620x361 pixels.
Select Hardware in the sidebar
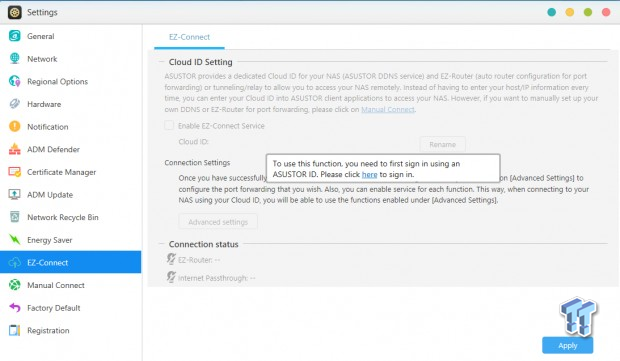point(70,104)
